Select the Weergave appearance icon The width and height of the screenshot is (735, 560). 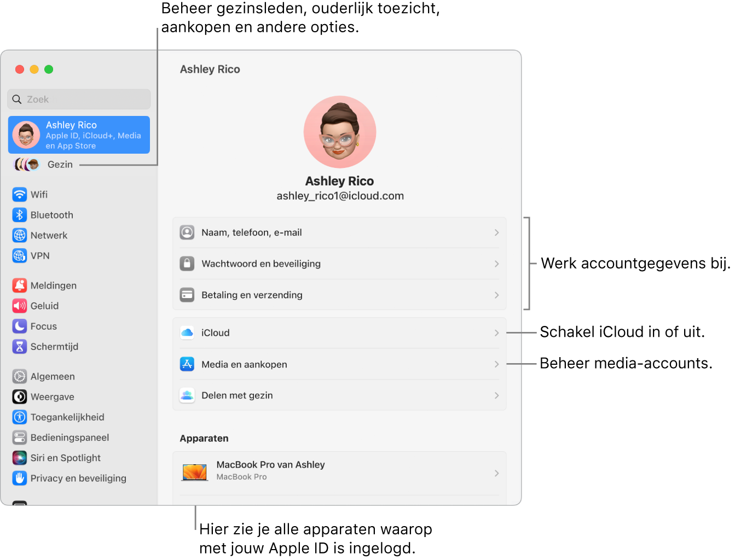tap(20, 396)
